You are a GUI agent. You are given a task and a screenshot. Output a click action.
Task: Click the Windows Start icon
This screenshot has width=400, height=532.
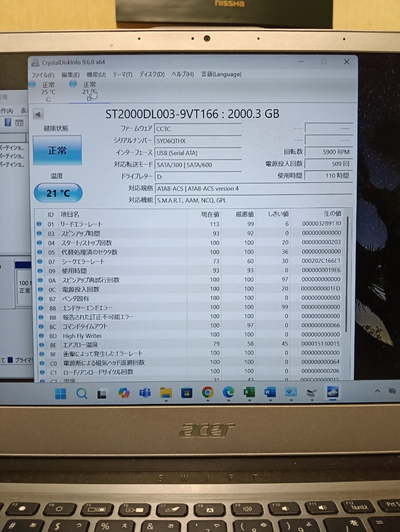tap(61, 393)
